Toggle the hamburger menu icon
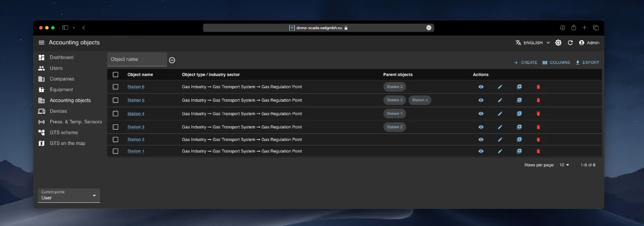 pos(41,43)
